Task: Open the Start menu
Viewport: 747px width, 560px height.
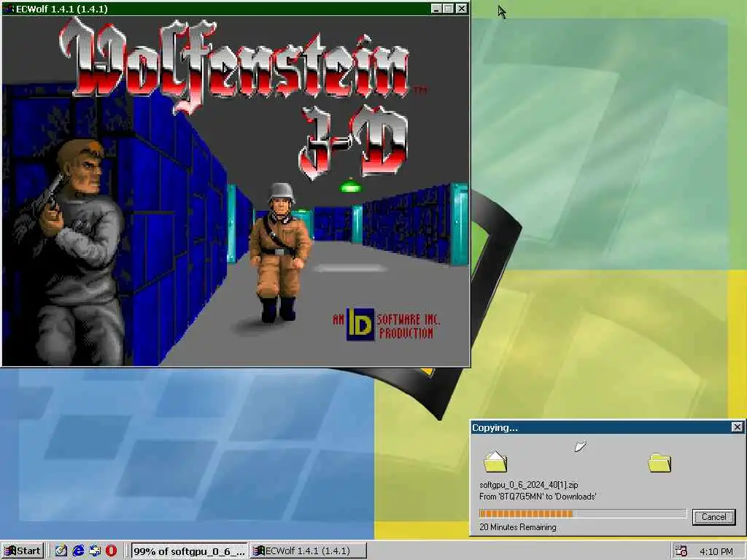Action: coord(23,551)
